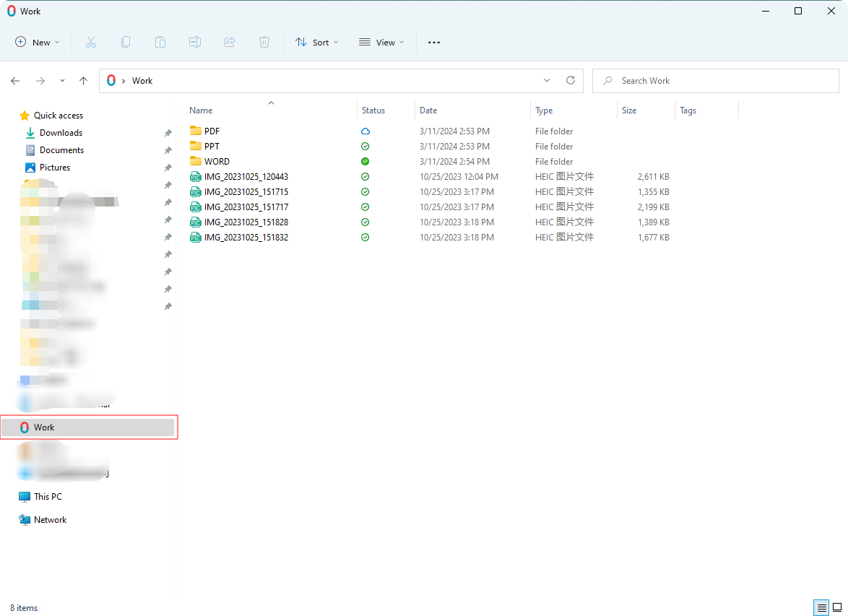Image resolution: width=848 pixels, height=616 pixels.
Task: Open the address bar history dropdown
Action: tap(547, 80)
